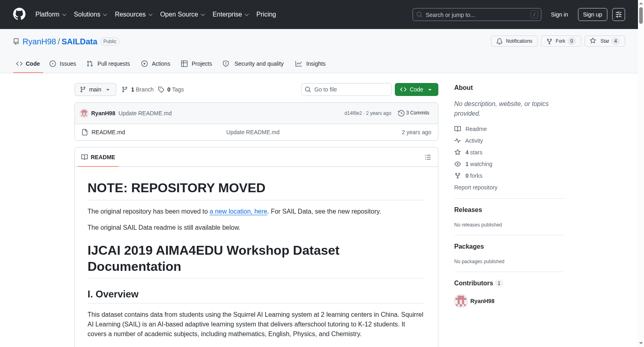This screenshot has width=644, height=347.
Task: Click the SAILData repository name link
Action: point(79,42)
